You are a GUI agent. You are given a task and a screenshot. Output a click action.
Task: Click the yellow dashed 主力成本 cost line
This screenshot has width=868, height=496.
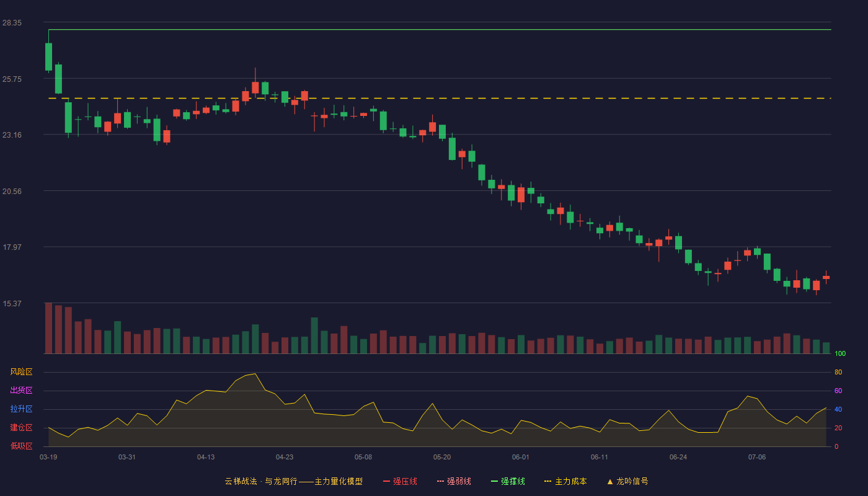tap(440, 98)
